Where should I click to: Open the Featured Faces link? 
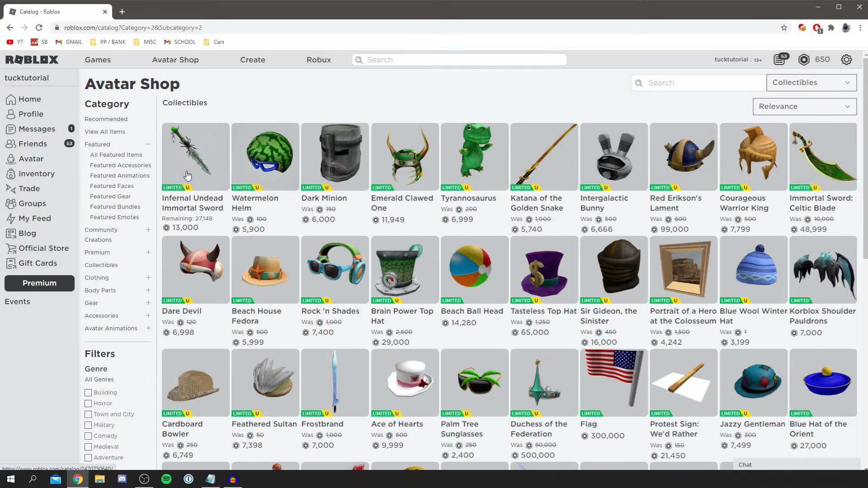coord(112,186)
